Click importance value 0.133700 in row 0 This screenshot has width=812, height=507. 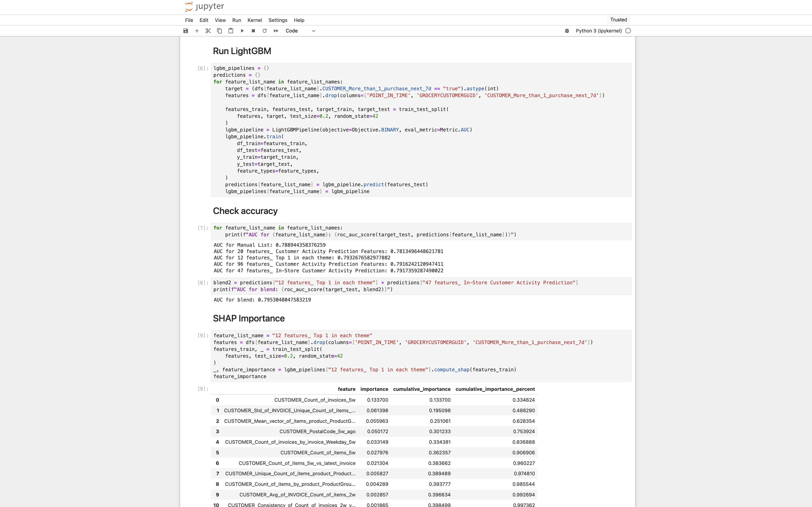pos(377,400)
